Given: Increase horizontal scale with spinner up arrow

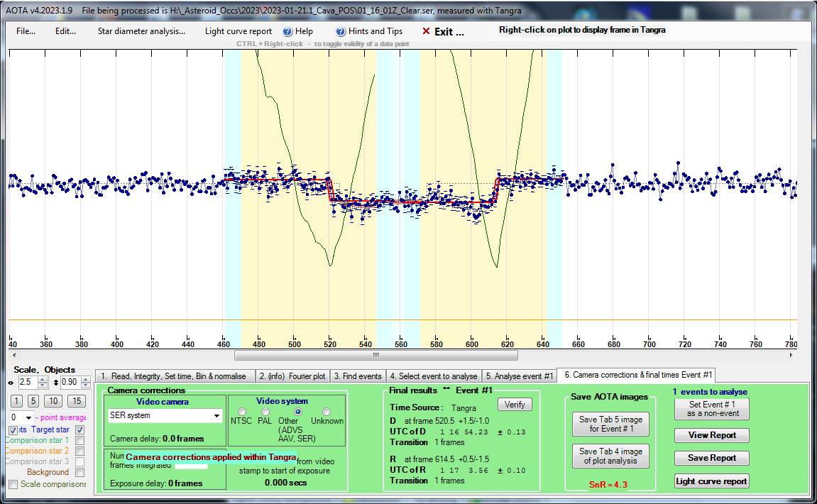Looking at the screenshot, I should pos(43,380).
